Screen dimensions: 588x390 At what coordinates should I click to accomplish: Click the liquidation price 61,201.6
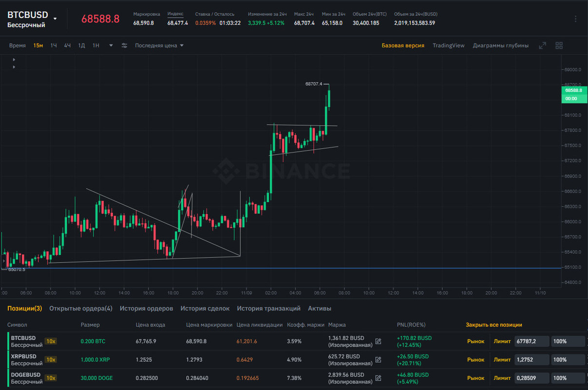247,341
